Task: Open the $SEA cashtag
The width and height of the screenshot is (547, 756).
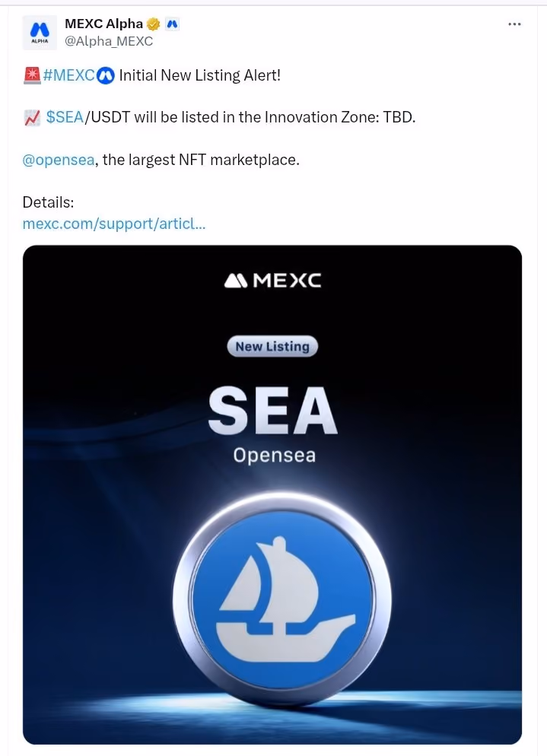Action: point(65,117)
